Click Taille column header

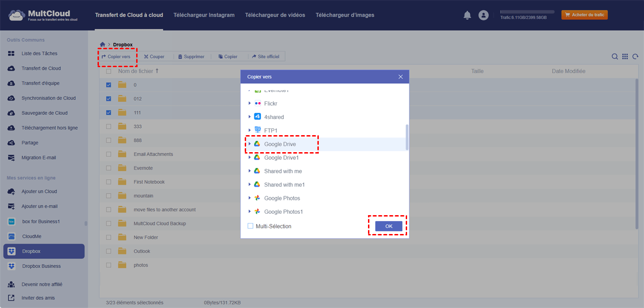(477, 71)
